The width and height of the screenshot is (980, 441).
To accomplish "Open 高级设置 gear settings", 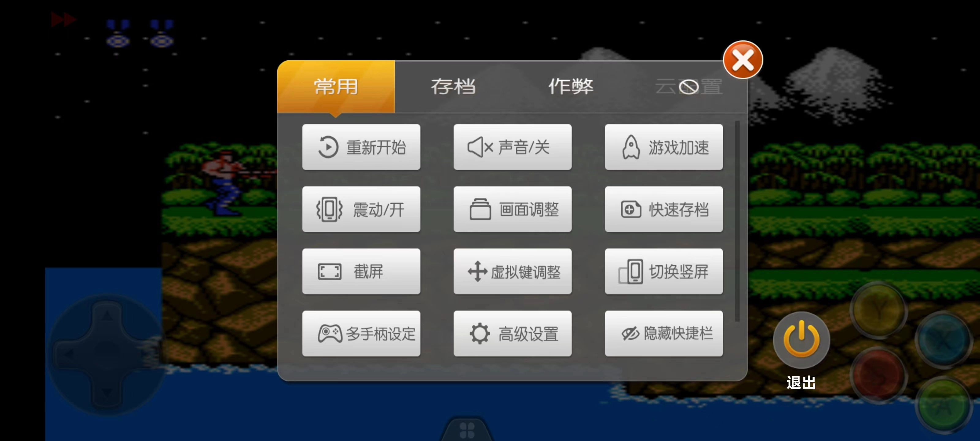I will [x=512, y=333].
